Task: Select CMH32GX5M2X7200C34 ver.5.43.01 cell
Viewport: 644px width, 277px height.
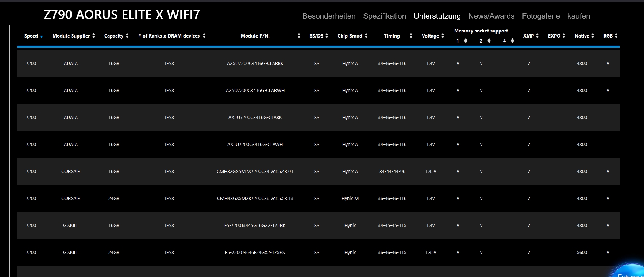Action: pyautogui.click(x=255, y=172)
